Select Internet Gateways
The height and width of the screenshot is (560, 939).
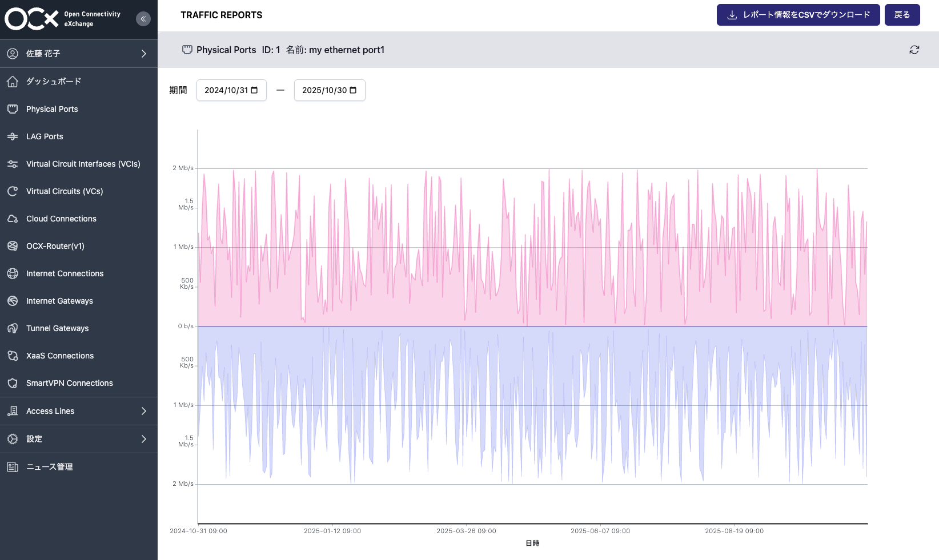59,301
